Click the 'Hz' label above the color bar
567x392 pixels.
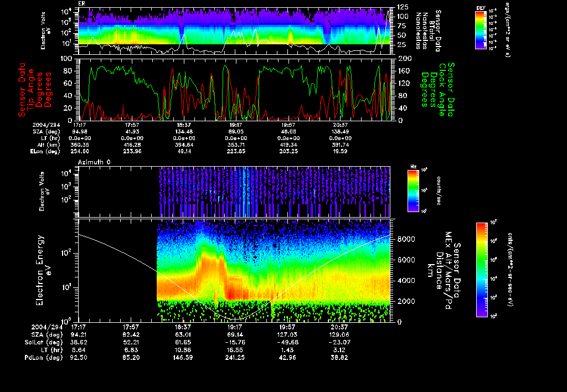point(413,167)
